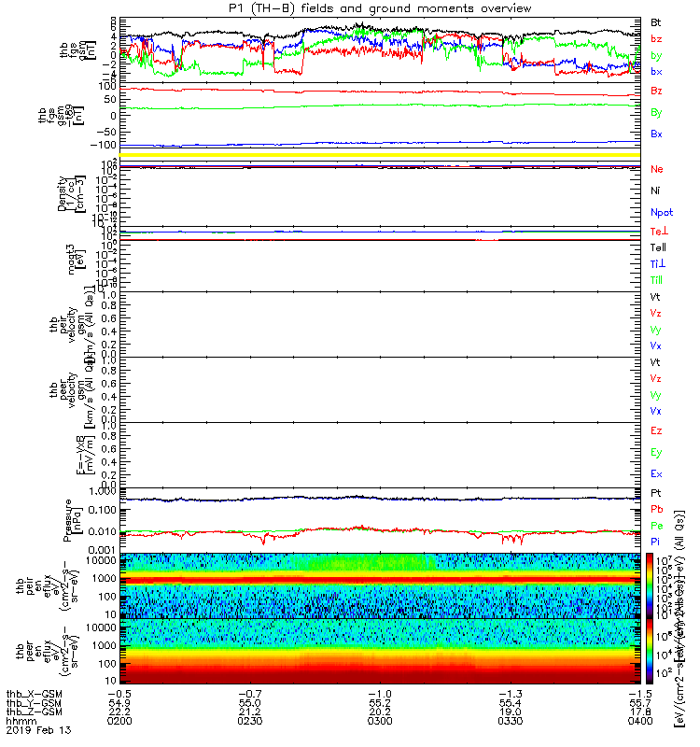The image size is (700, 747).
Task: Click the red bz legend label in top panel
Action: [656, 39]
